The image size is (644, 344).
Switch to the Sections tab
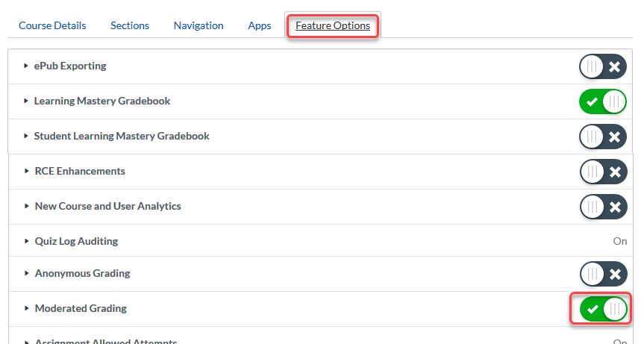pyautogui.click(x=130, y=25)
